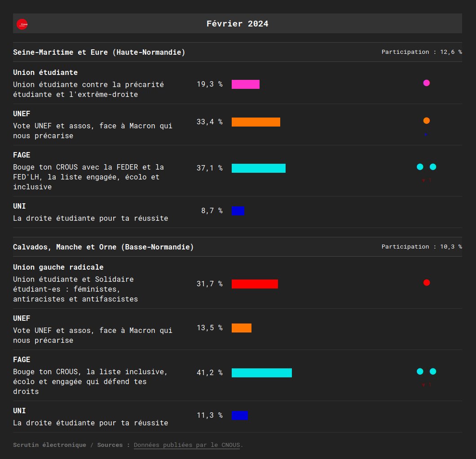Click the blue 11,3 % result bar
476x459 pixels.
click(x=240, y=415)
